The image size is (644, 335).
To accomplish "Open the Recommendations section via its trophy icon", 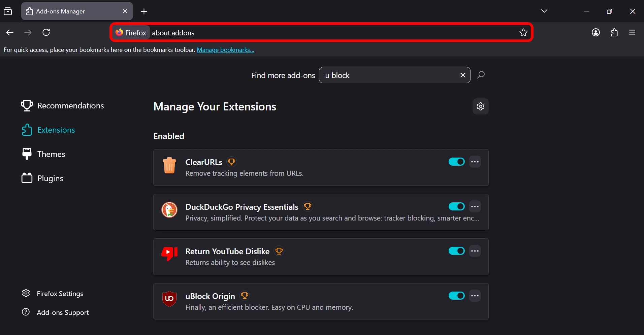I will coord(27,106).
